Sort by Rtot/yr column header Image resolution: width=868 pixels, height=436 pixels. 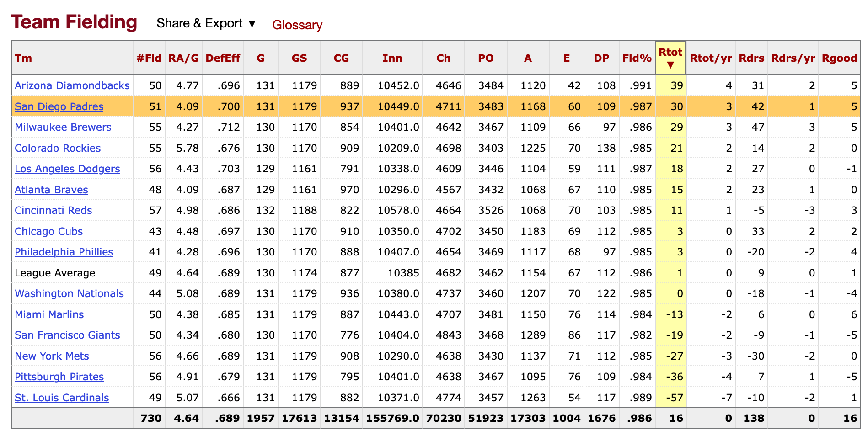tap(711, 58)
